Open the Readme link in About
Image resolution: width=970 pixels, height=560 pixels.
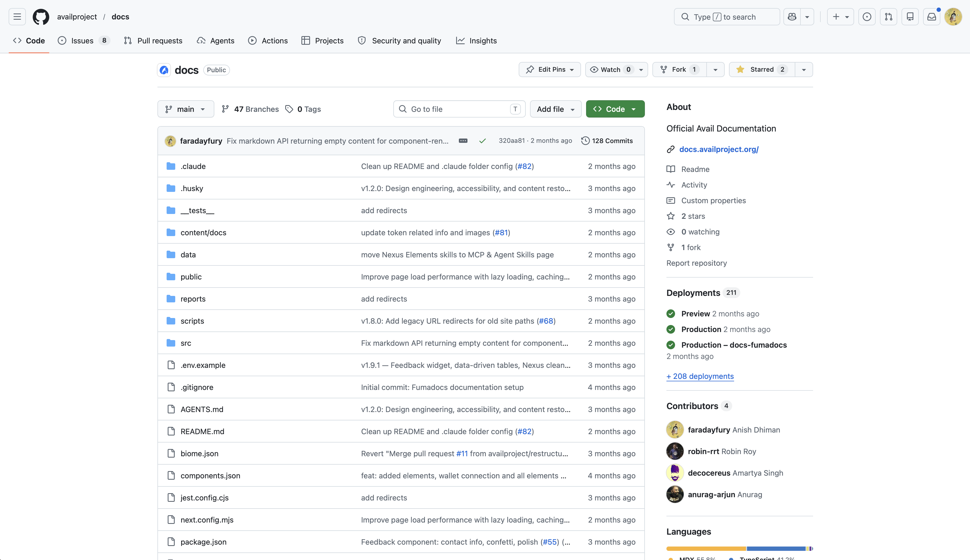click(x=695, y=169)
